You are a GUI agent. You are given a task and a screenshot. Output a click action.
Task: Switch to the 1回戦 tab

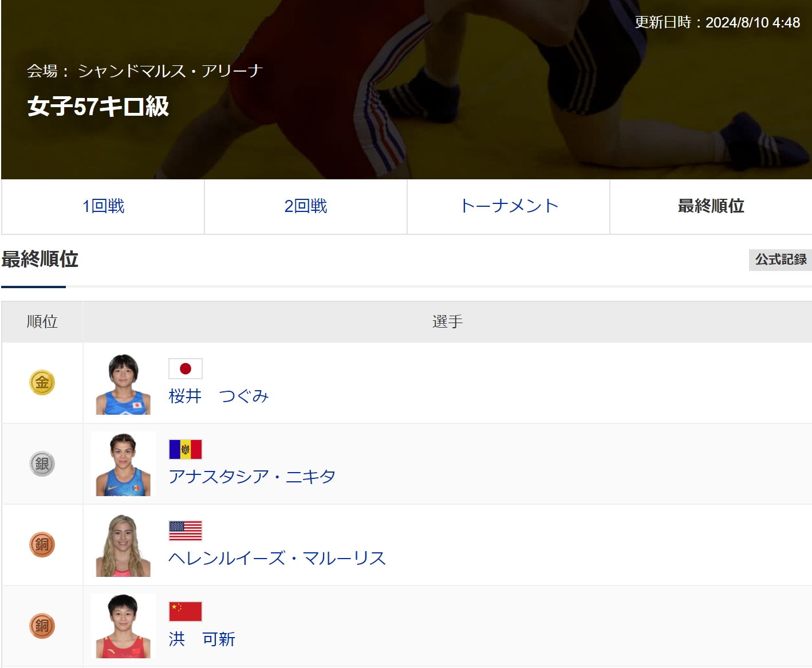click(103, 206)
